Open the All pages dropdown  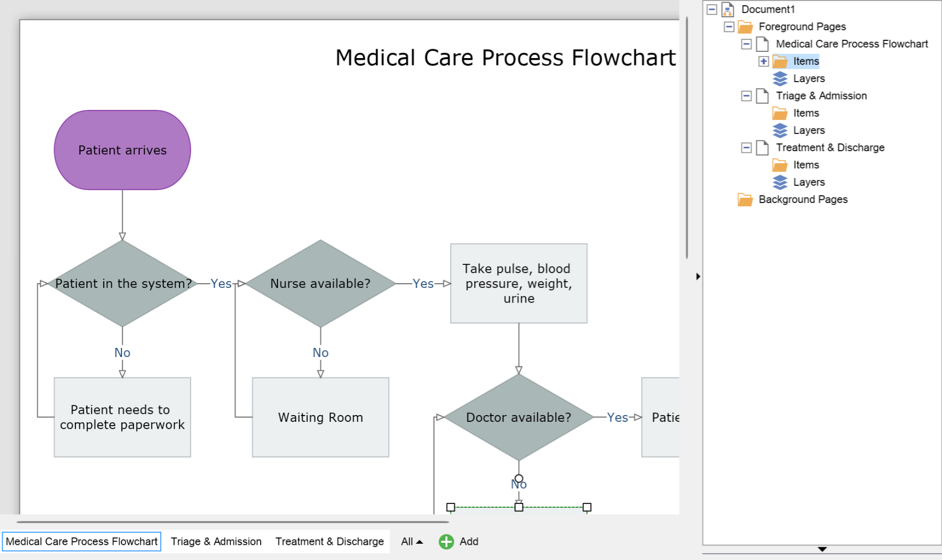click(412, 542)
